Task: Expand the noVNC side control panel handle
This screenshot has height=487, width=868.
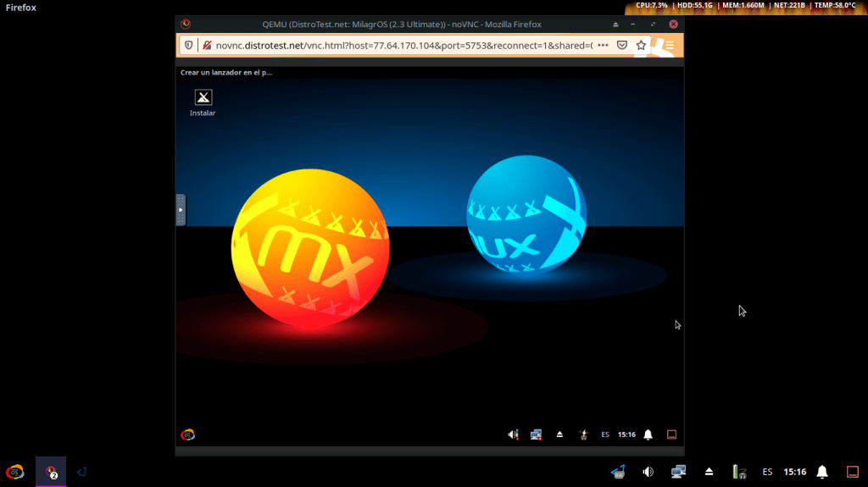Action: 180,209
